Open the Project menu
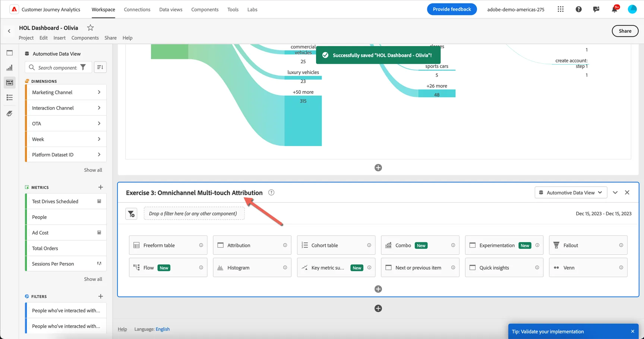Viewport: 644px width, 339px height. coord(26,38)
